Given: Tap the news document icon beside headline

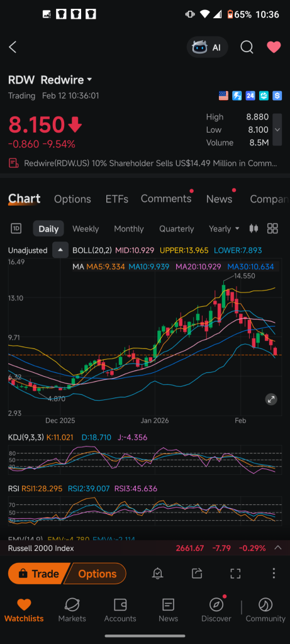Looking at the screenshot, I should tap(14, 164).
